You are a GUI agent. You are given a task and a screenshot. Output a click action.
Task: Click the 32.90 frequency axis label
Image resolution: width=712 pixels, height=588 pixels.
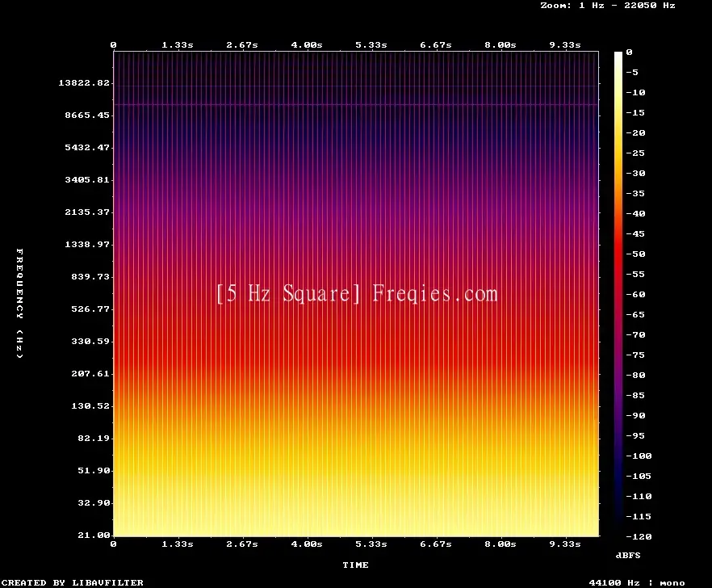pyautogui.click(x=94, y=502)
